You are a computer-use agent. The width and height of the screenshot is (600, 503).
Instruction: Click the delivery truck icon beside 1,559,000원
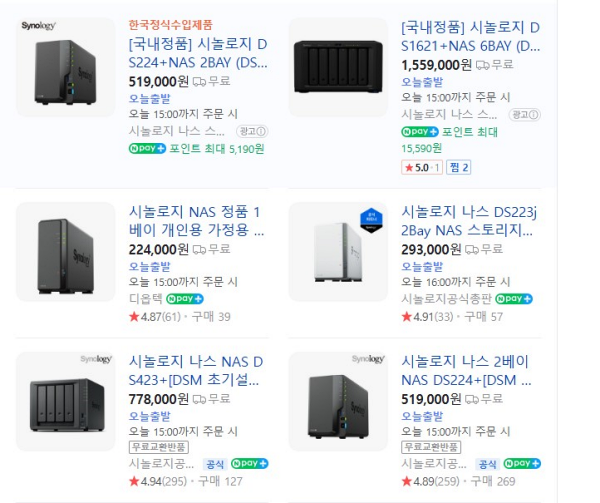click(x=483, y=65)
